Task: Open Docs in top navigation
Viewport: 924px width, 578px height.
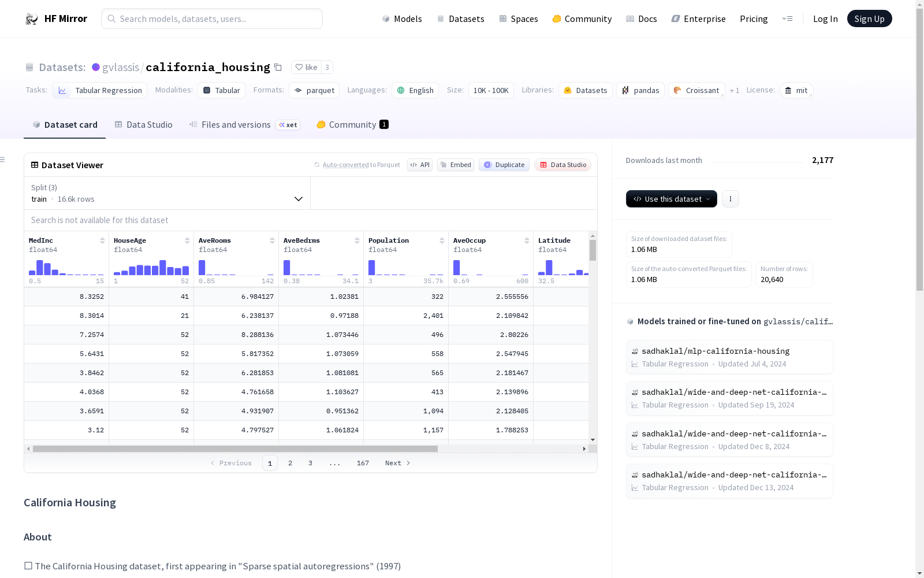Action: point(642,19)
